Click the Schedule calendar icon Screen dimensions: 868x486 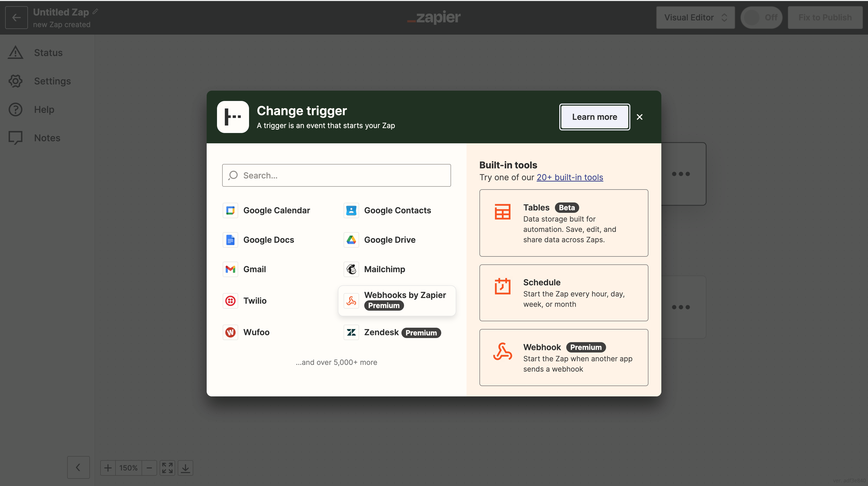click(502, 286)
